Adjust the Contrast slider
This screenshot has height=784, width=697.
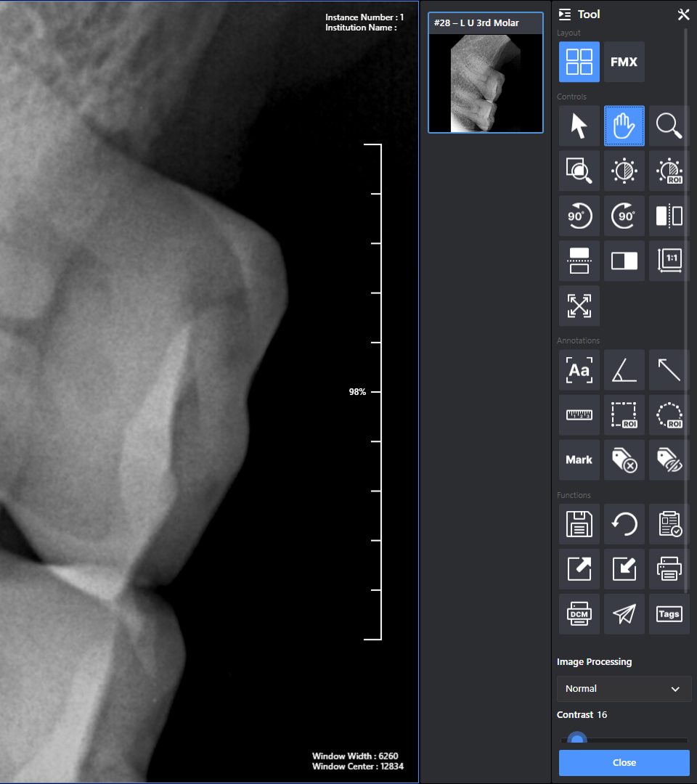click(x=577, y=740)
